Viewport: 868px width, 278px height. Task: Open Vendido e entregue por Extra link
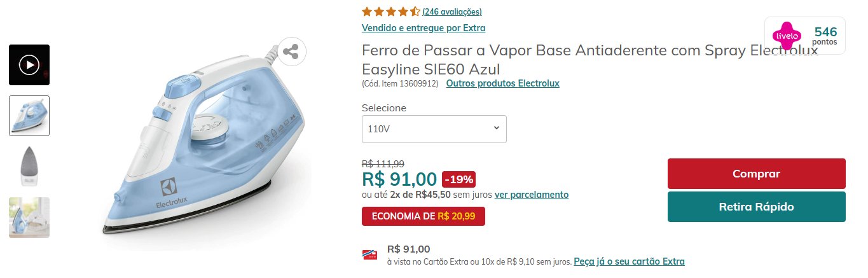coord(424,28)
